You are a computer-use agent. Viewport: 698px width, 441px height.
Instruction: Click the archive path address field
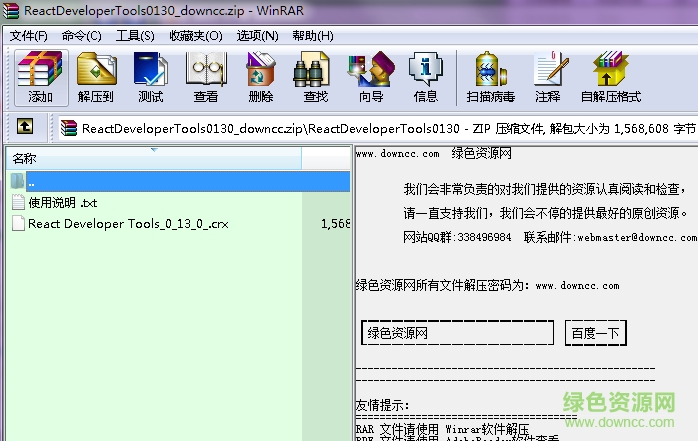(x=377, y=128)
